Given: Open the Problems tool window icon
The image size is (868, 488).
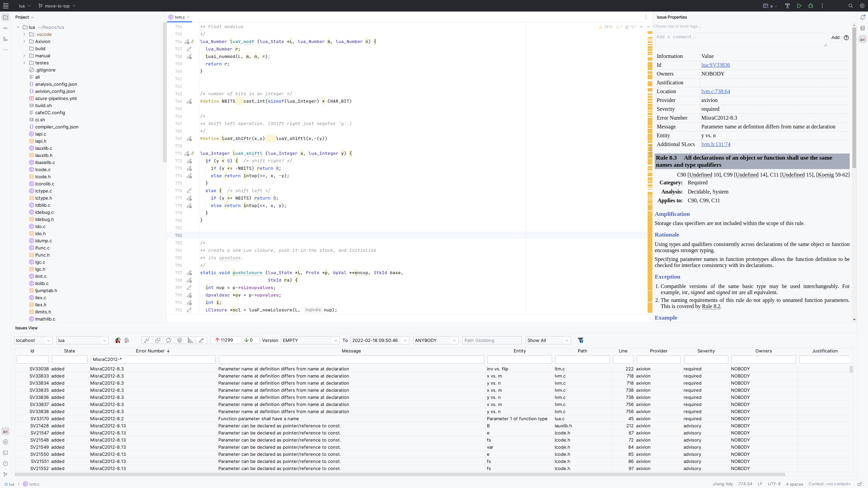Looking at the screenshot, I should click(x=5, y=464).
